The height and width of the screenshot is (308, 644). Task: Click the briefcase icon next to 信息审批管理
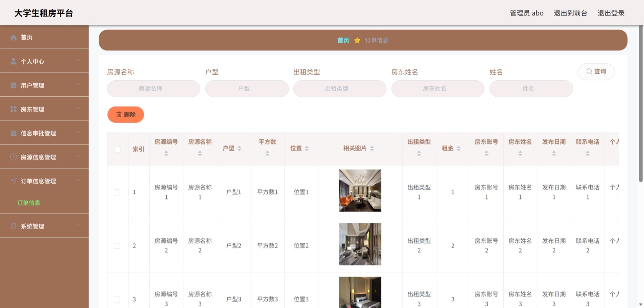click(14, 133)
